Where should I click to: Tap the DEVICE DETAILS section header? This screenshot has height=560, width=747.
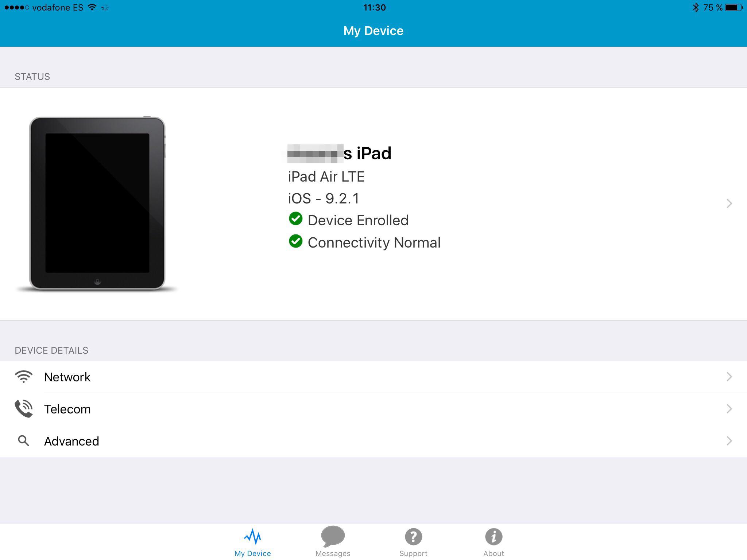click(x=51, y=350)
